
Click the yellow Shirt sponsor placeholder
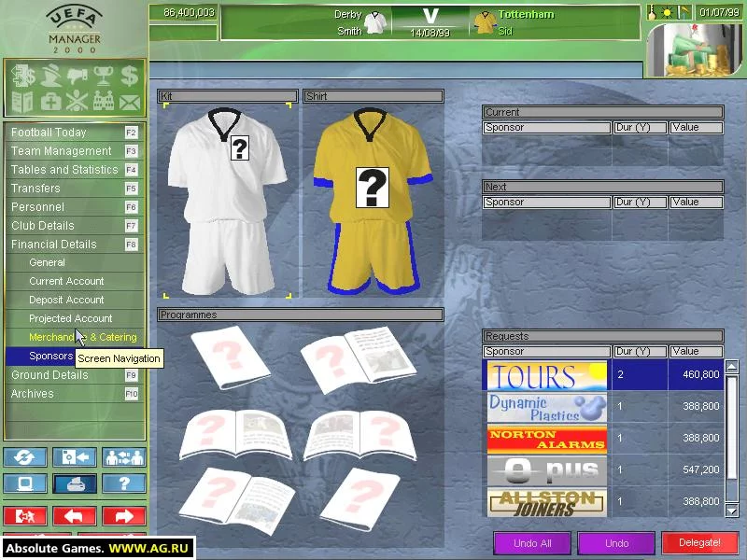(x=372, y=188)
